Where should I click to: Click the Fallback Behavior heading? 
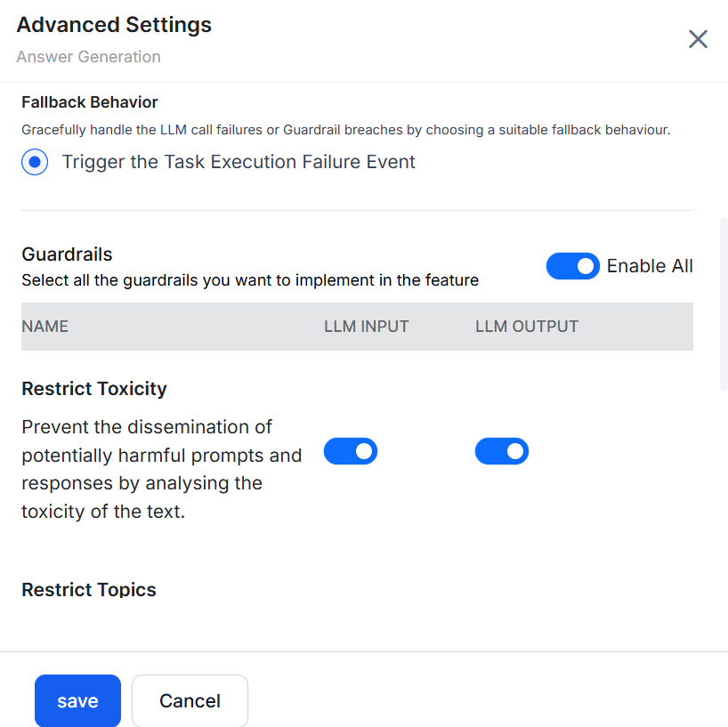point(90,102)
